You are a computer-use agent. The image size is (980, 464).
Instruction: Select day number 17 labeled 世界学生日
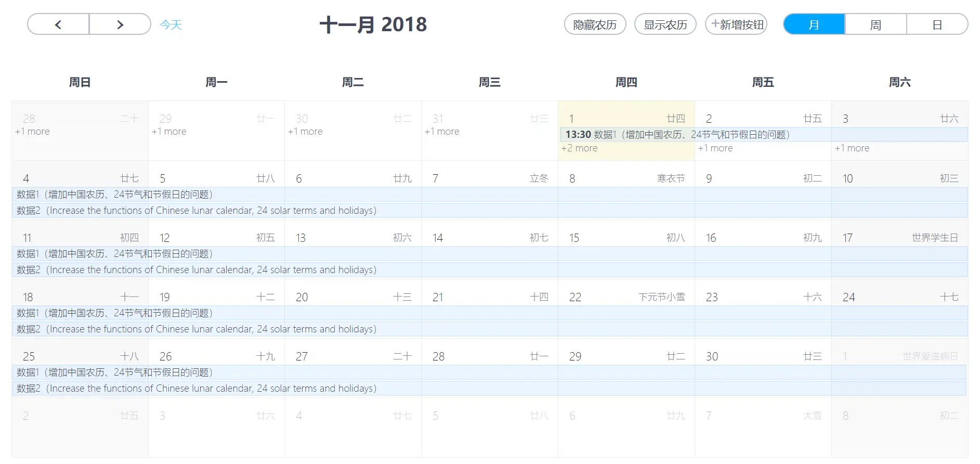point(847,238)
